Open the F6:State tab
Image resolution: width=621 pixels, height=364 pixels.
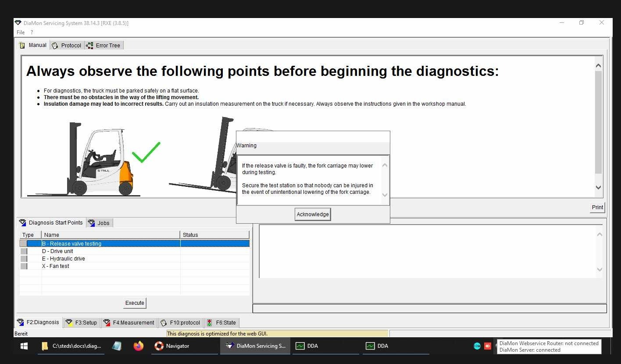click(221, 322)
